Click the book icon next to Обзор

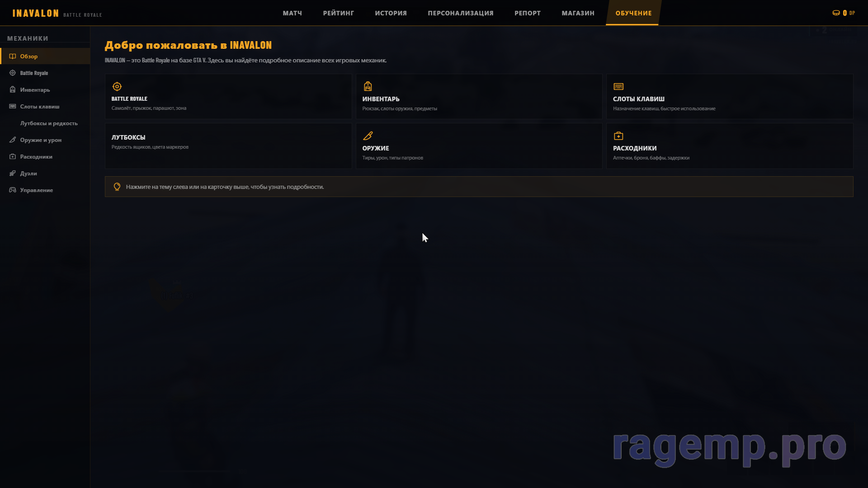pos(13,56)
